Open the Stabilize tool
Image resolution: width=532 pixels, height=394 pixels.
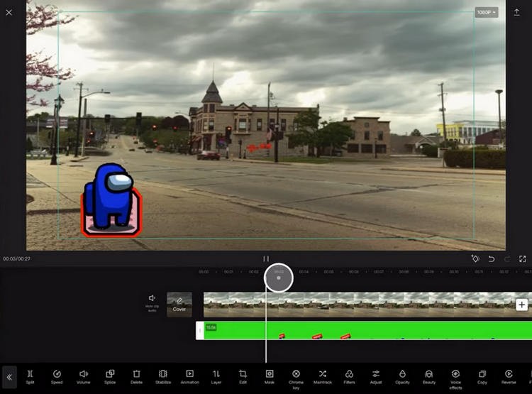(163, 377)
